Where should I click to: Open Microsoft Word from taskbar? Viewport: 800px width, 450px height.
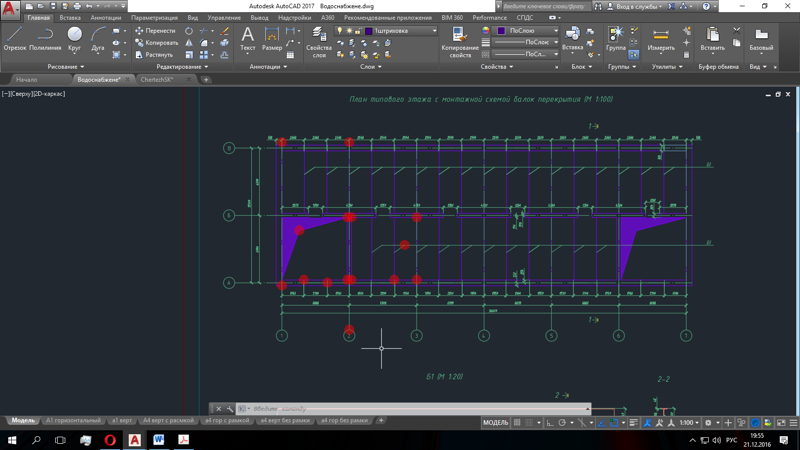[x=159, y=440]
